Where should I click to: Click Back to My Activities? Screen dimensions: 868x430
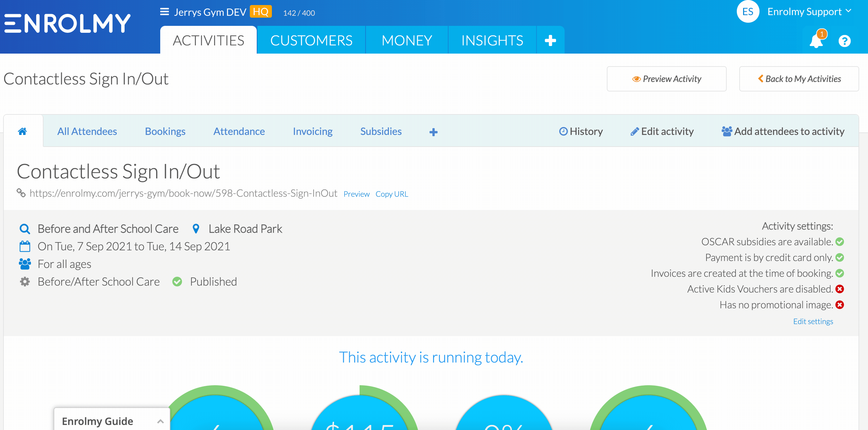[799, 79]
